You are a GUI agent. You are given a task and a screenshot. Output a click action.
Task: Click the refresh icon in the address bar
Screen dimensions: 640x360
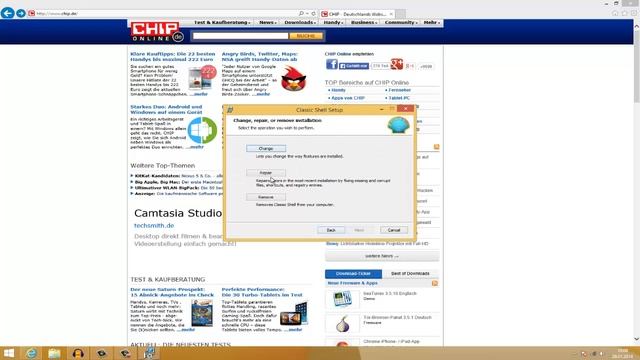(x=313, y=13)
